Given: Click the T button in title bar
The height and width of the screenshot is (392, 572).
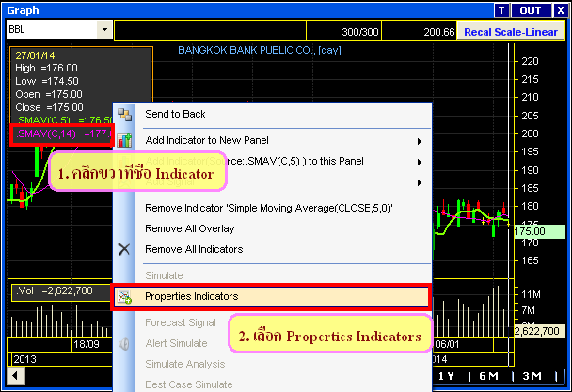Looking at the screenshot, I should click(x=501, y=10).
